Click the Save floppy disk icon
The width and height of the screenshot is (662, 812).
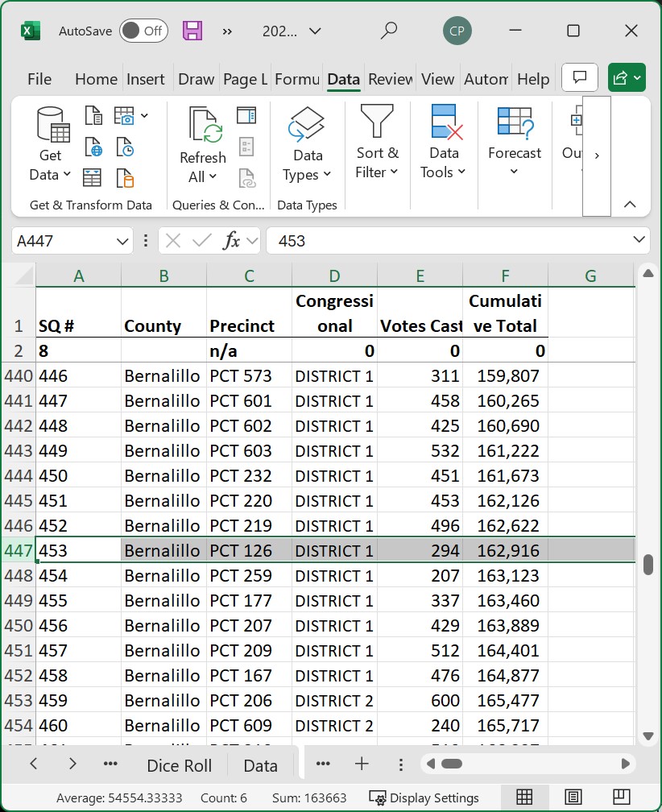(x=192, y=31)
